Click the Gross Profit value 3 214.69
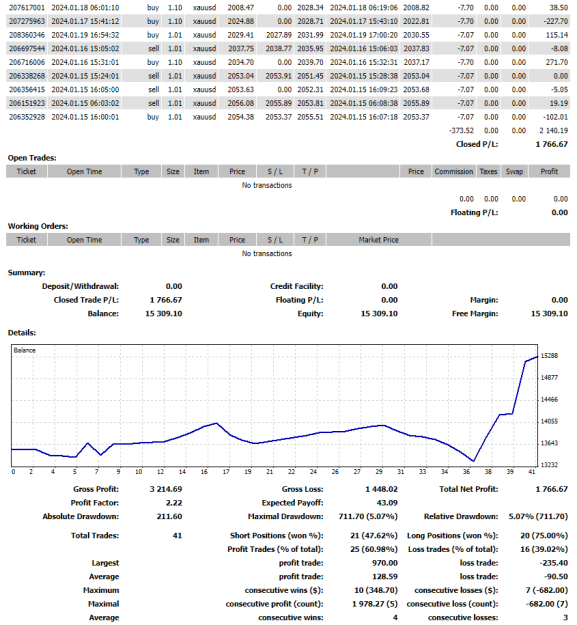Viewport: 577px width, 625px height. point(166,489)
